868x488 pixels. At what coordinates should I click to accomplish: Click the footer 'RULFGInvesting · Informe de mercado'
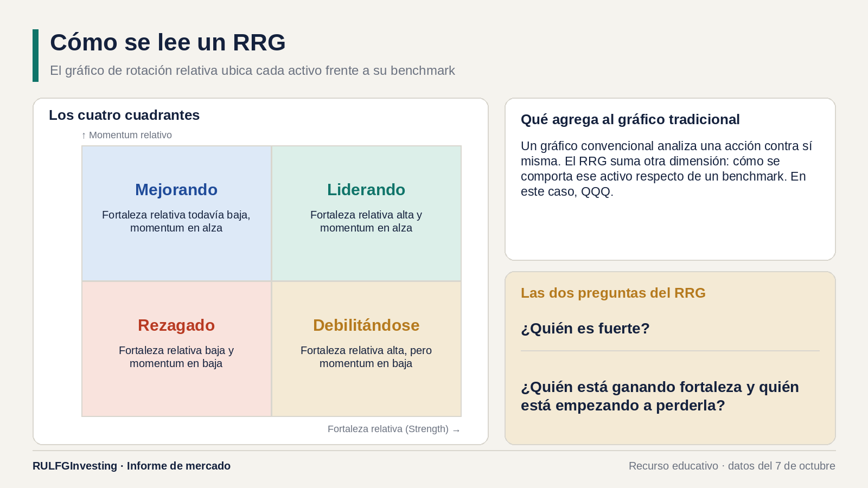point(131,466)
